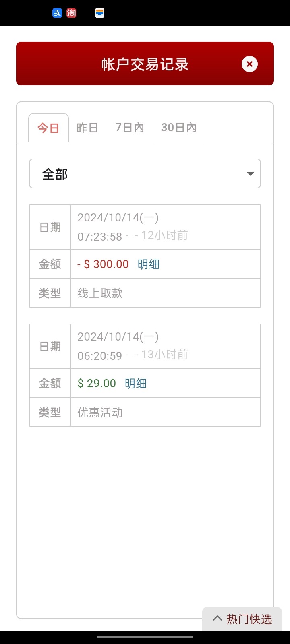Tap the wallet card notification icon
The image size is (290, 644).
(99, 13)
